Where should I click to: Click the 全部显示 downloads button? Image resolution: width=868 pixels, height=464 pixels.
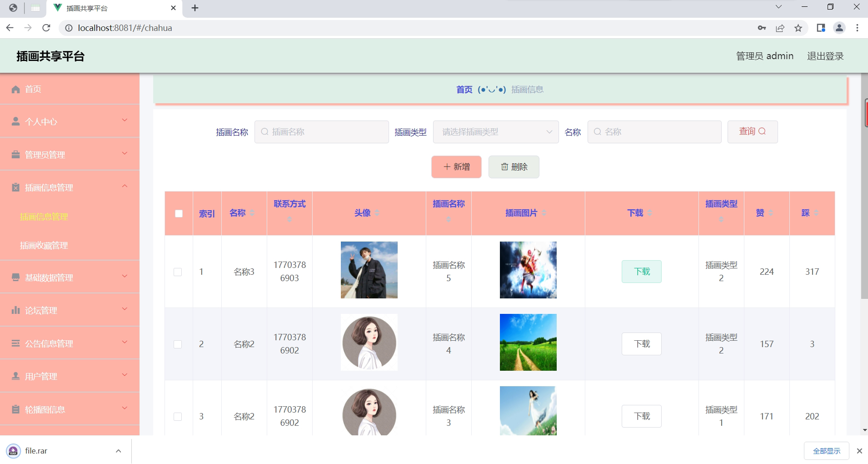point(826,451)
